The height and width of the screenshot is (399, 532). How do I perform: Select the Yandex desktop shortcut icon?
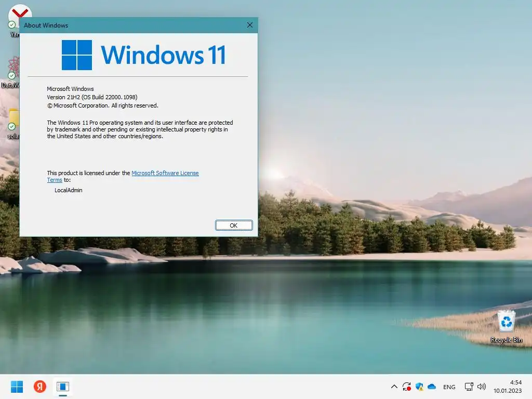point(14,20)
